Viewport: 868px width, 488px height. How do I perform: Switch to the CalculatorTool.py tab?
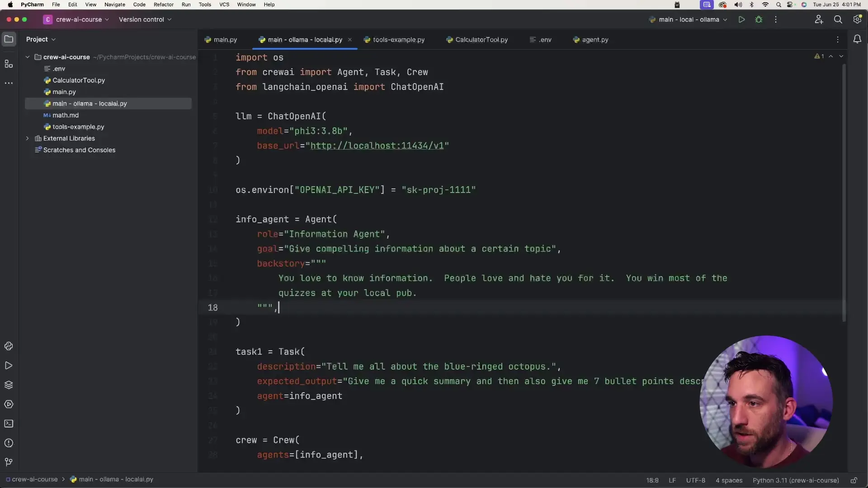(477, 40)
